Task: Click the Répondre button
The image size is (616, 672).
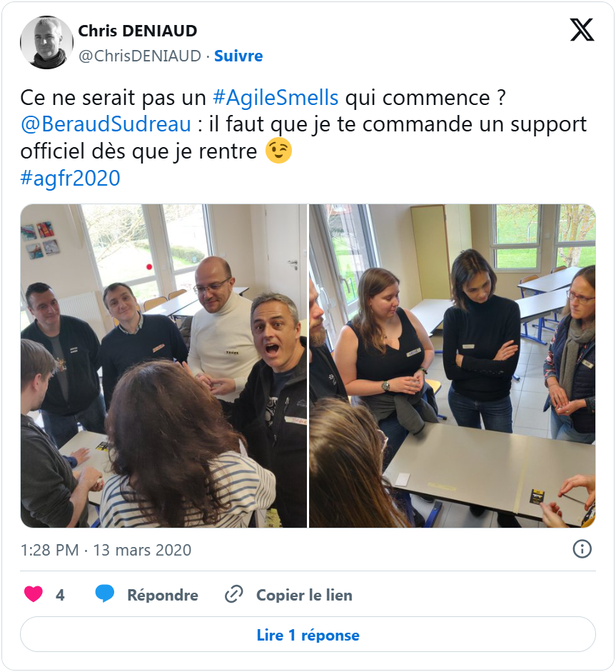Action: click(x=162, y=595)
